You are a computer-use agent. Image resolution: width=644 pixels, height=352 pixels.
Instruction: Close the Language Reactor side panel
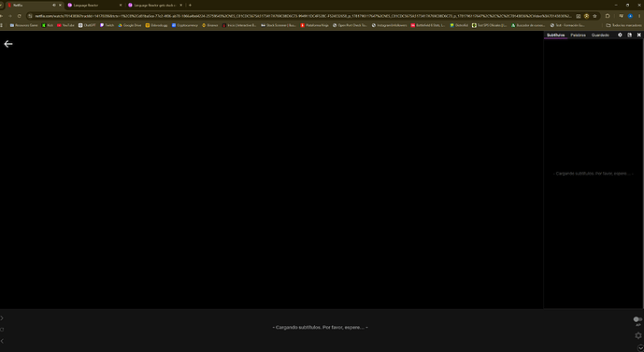[639, 35]
